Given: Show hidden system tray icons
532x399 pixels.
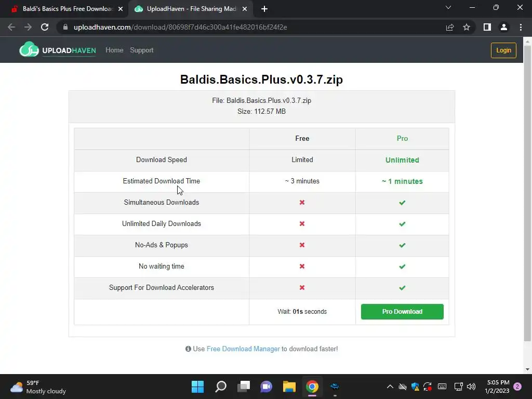Looking at the screenshot, I should click(x=390, y=387).
